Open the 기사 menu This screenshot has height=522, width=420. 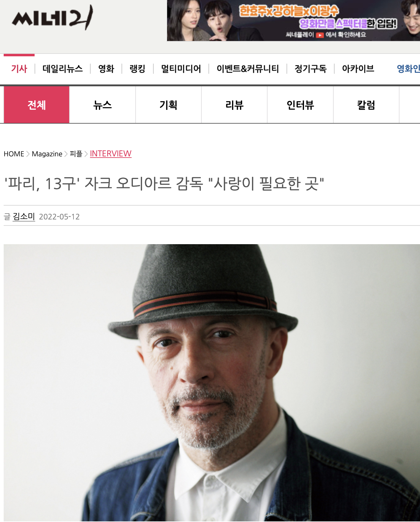19,69
